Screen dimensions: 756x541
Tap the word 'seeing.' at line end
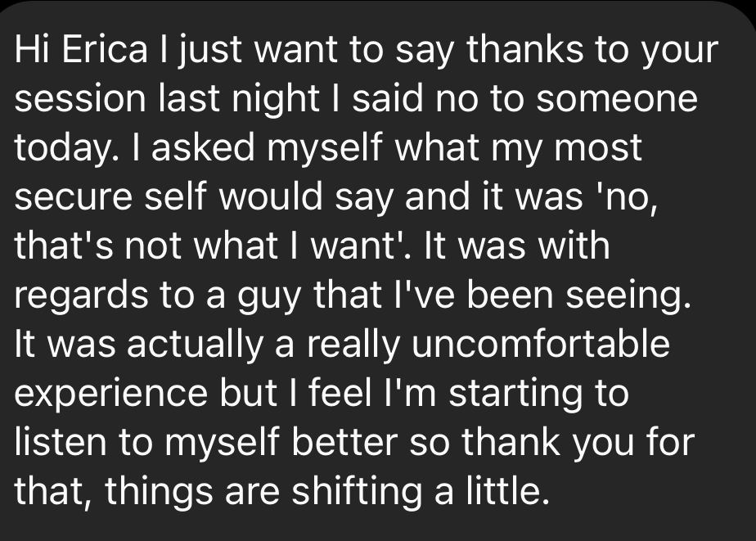628,296
